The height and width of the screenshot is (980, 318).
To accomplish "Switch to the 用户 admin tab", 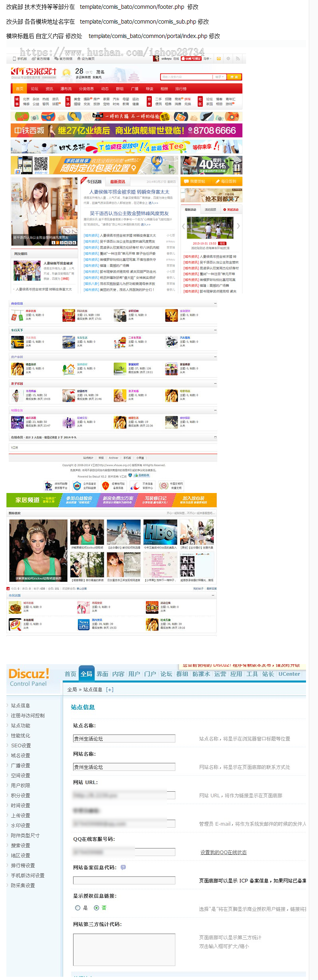I will (x=134, y=674).
